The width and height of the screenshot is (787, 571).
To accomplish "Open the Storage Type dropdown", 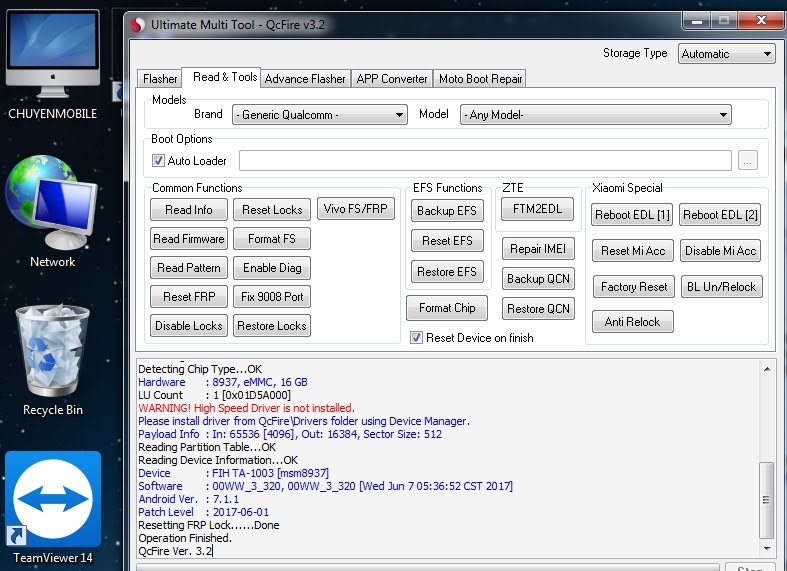I will click(726, 54).
